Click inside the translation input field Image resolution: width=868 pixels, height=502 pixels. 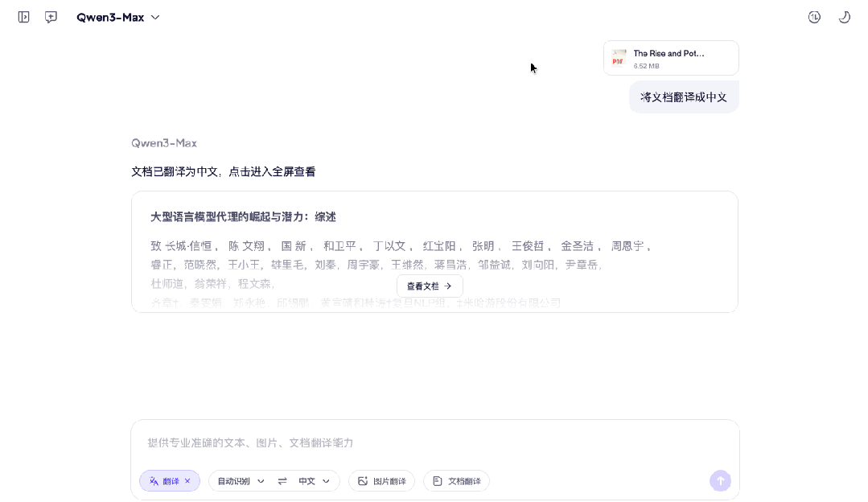434,442
